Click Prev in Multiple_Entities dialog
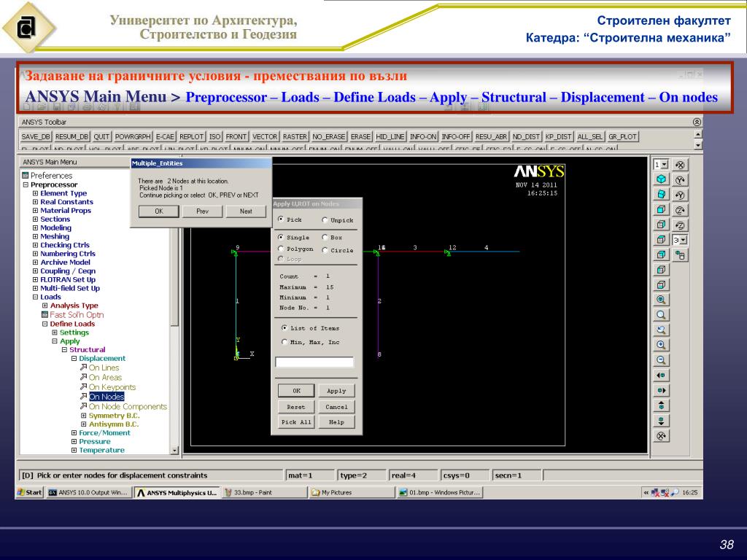Screen dimensions: 747x560 point(203,211)
